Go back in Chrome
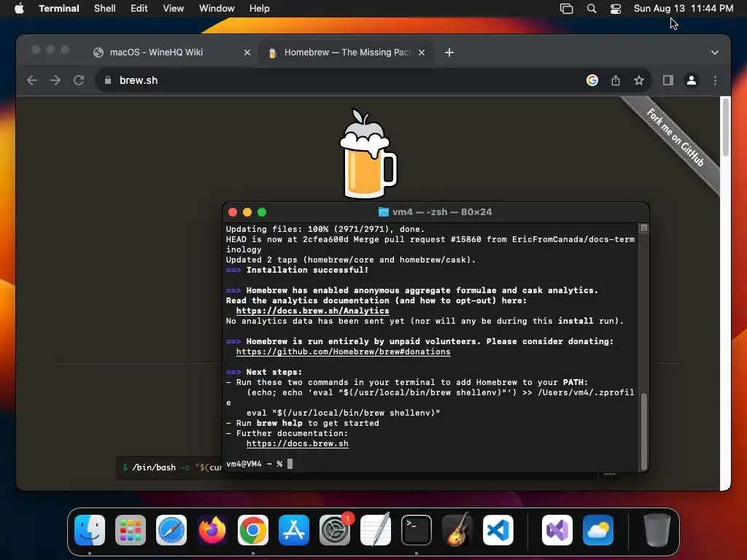 click(x=32, y=80)
